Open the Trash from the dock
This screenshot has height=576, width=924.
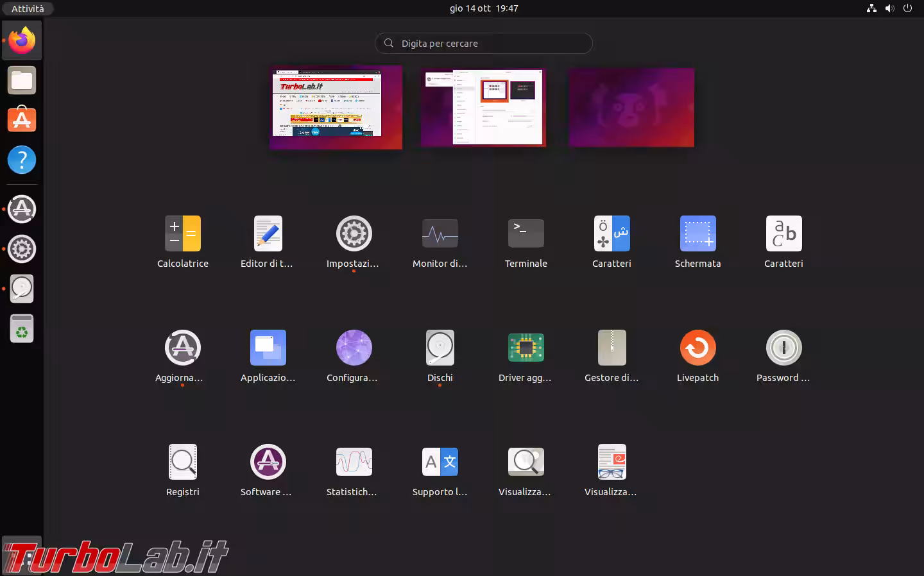pyautogui.click(x=22, y=329)
